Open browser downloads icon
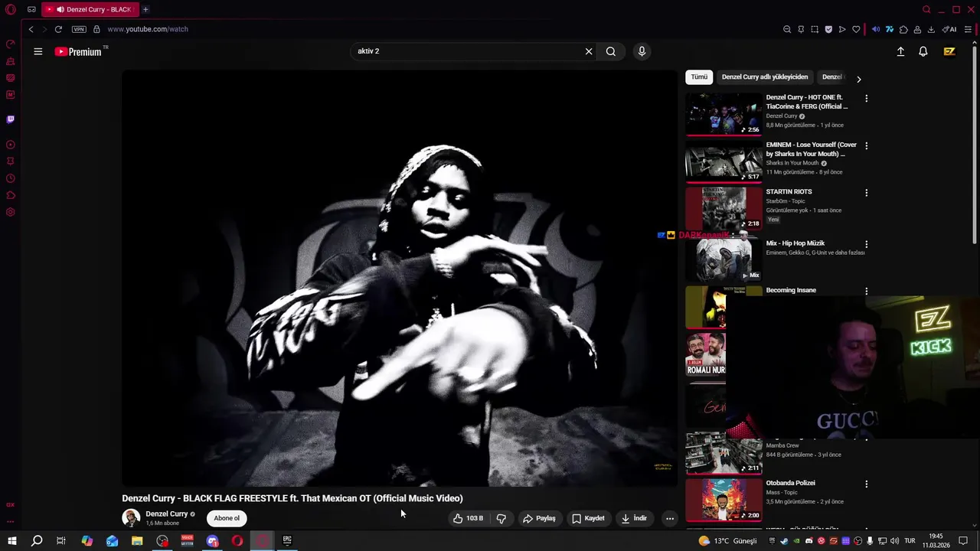 click(931, 29)
